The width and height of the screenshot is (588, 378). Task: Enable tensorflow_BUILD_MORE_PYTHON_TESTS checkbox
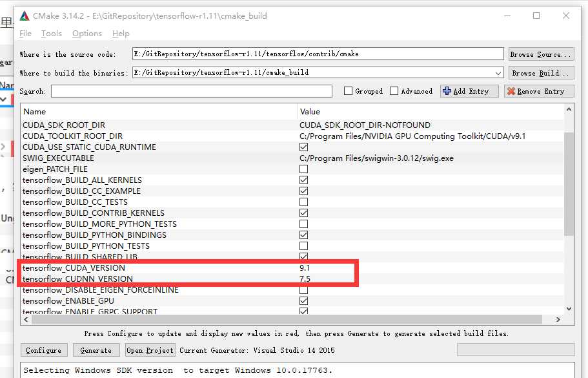(x=304, y=224)
